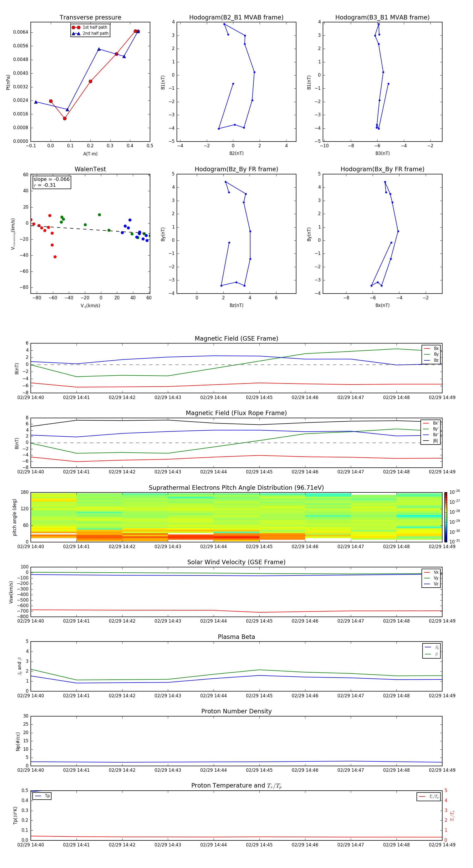This screenshot has height=868, width=473.
Task: Click Bz legend entry in GSE magnetic field
Action: click(431, 360)
